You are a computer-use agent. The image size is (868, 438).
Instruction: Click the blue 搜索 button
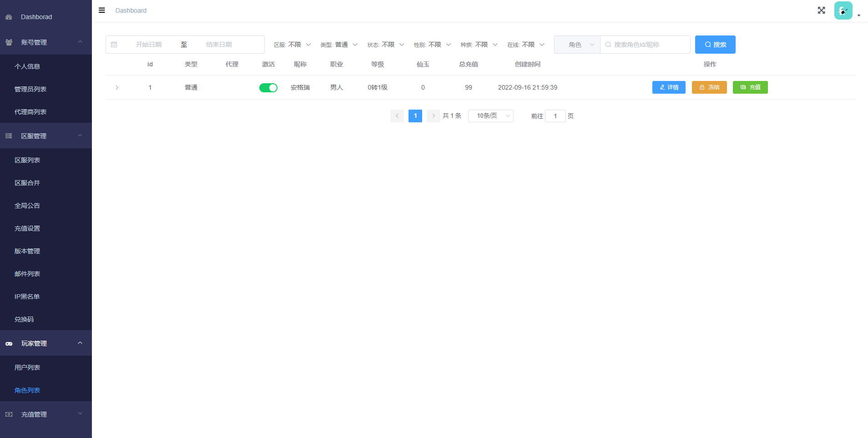pos(715,45)
